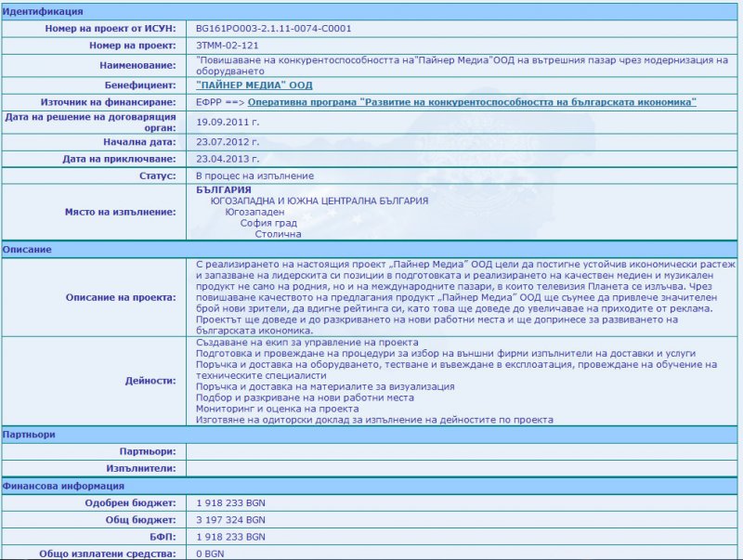
Task: Select София град in the location tree
Action: click(268, 223)
